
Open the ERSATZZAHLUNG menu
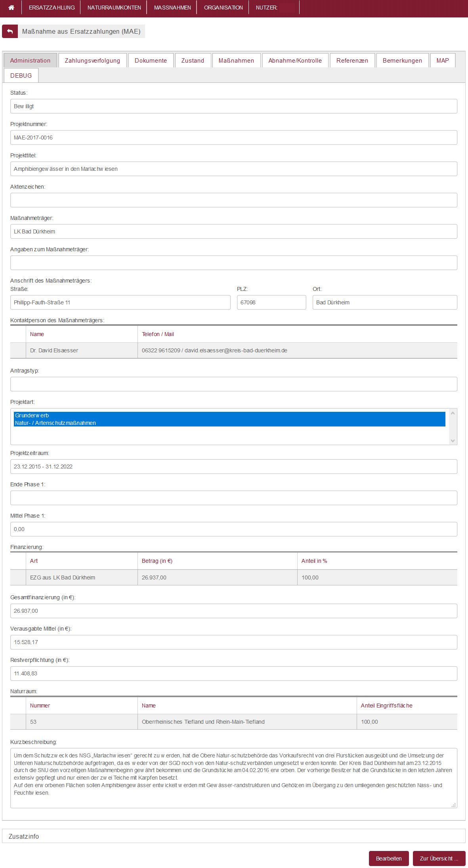tap(52, 8)
